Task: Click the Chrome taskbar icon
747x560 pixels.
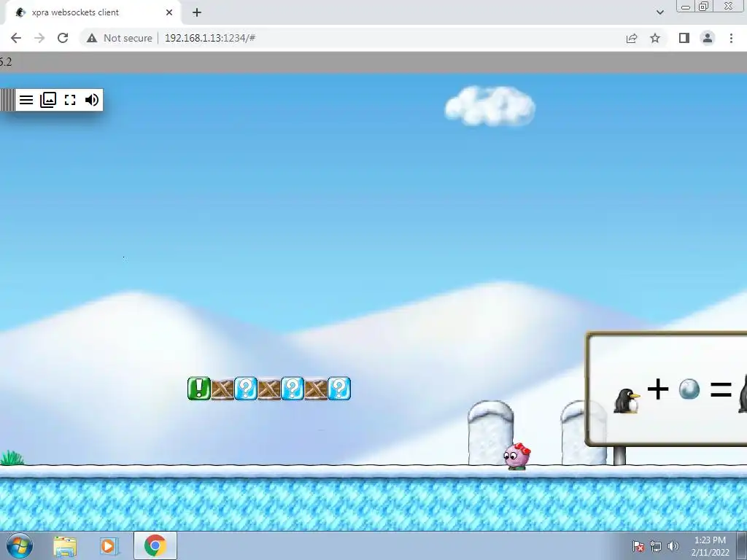Action: [155, 545]
